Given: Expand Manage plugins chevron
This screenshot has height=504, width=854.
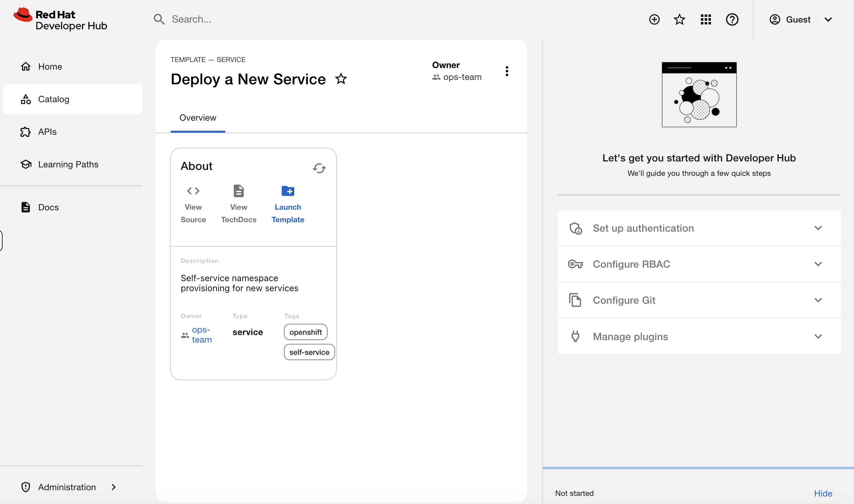Looking at the screenshot, I should point(818,336).
